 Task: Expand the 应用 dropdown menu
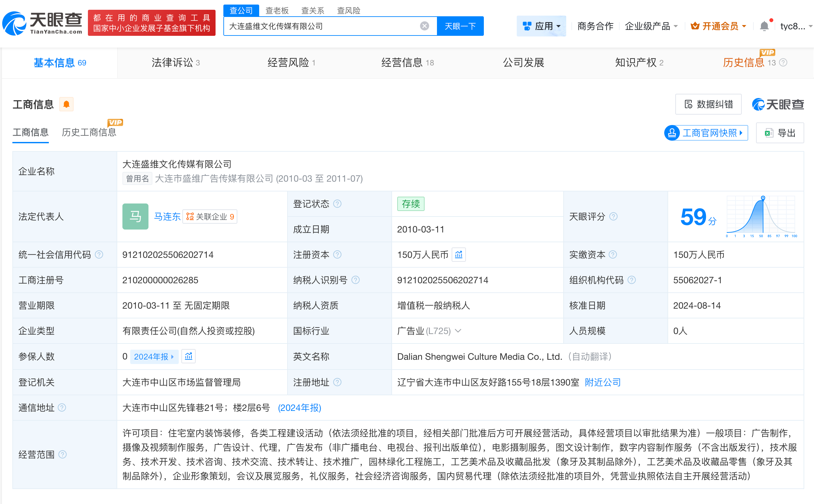[541, 26]
